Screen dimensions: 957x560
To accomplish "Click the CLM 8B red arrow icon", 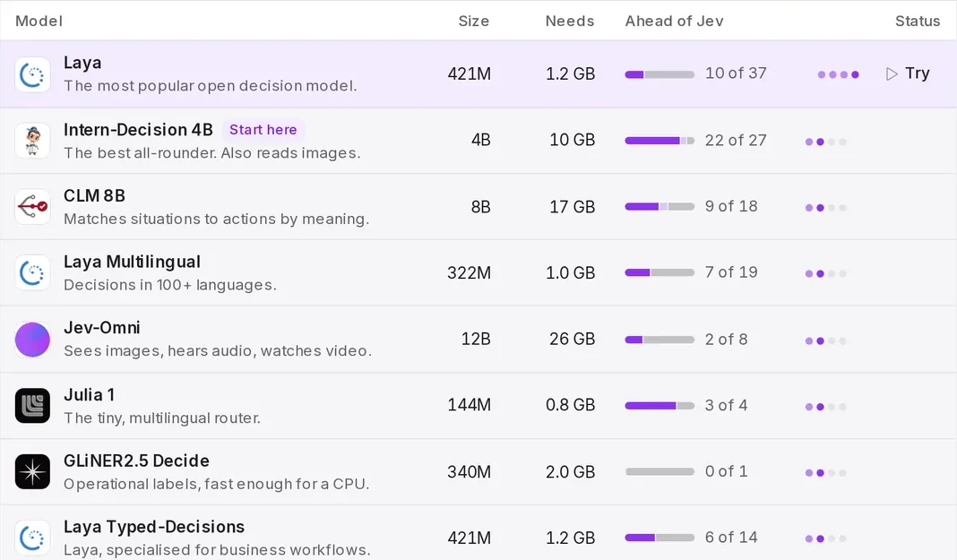I will pos(32,207).
